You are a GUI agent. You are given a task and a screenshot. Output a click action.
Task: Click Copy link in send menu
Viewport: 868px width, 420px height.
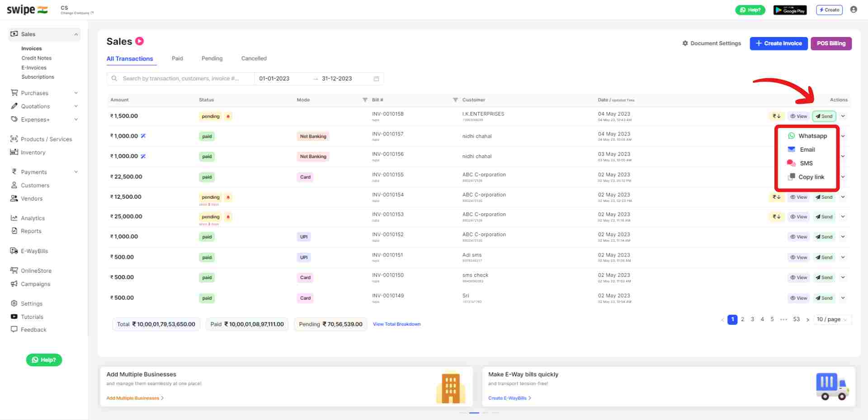pos(806,177)
